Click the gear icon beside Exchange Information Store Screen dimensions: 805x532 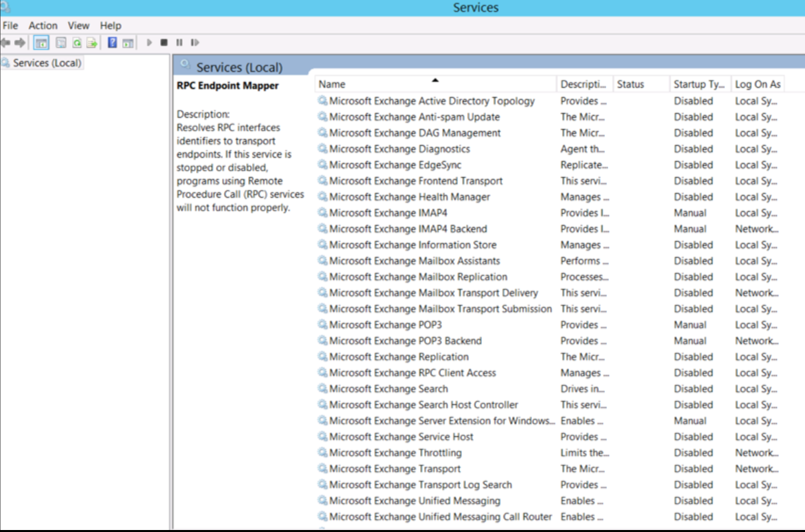[323, 245]
